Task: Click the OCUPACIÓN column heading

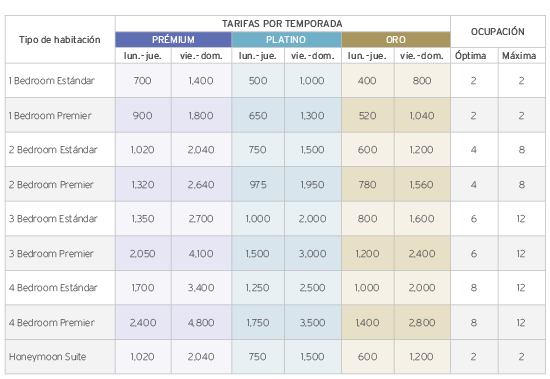Action: click(x=498, y=32)
